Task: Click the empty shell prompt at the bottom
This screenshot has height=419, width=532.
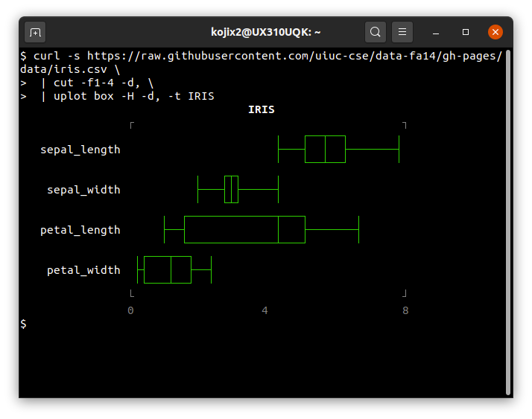Action: click(23, 324)
